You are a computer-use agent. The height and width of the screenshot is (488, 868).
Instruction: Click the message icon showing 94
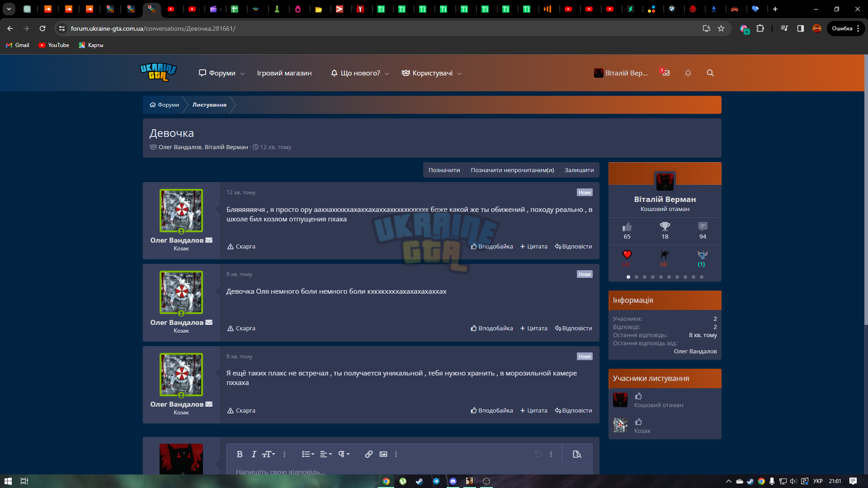pos(703,226)
